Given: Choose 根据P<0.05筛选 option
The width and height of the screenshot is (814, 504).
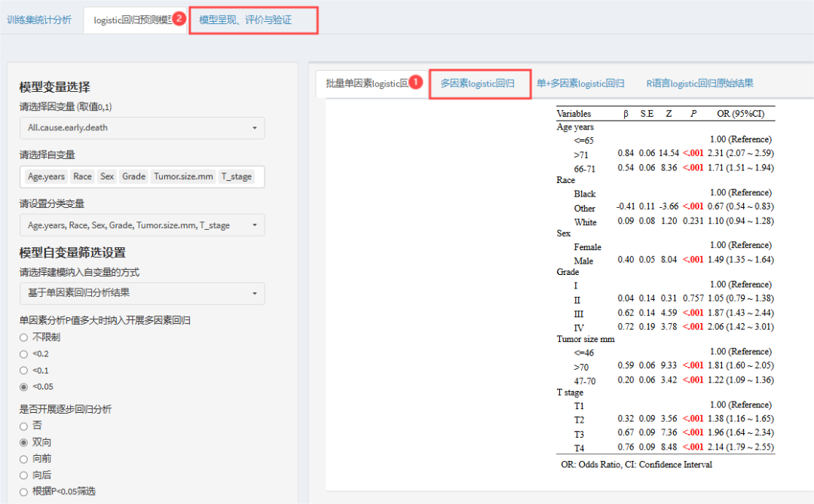Looking at the screenshot, I should tap(24, 492).
